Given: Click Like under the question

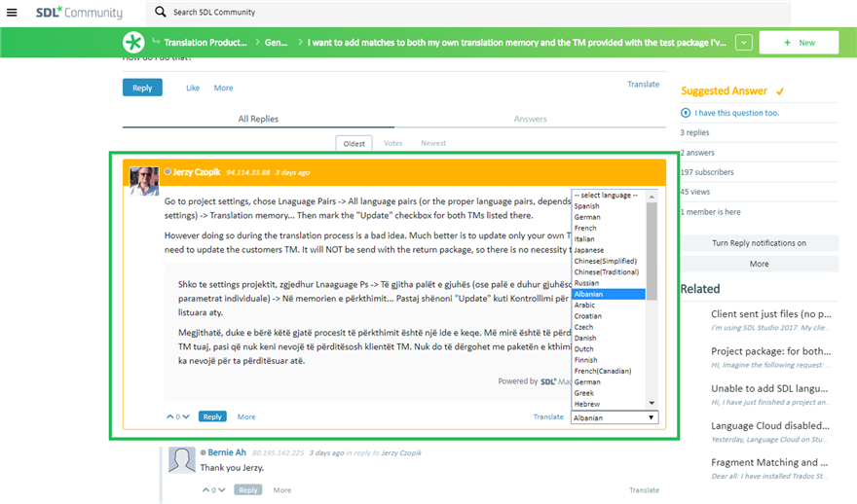Looking at the screenshot, I should click(x=193, y=88).
